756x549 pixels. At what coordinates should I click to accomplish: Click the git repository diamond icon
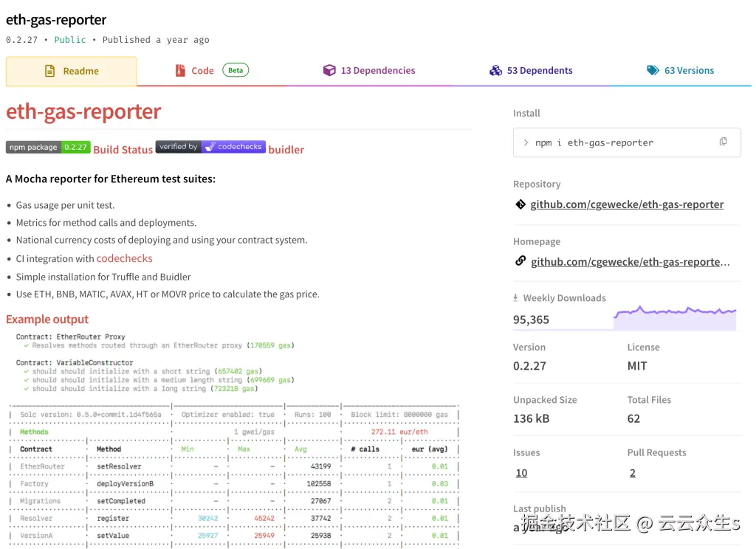520,204
